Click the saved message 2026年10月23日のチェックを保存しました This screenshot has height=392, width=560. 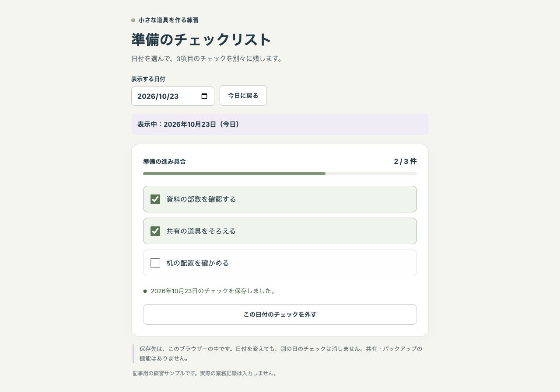[213, 291]
